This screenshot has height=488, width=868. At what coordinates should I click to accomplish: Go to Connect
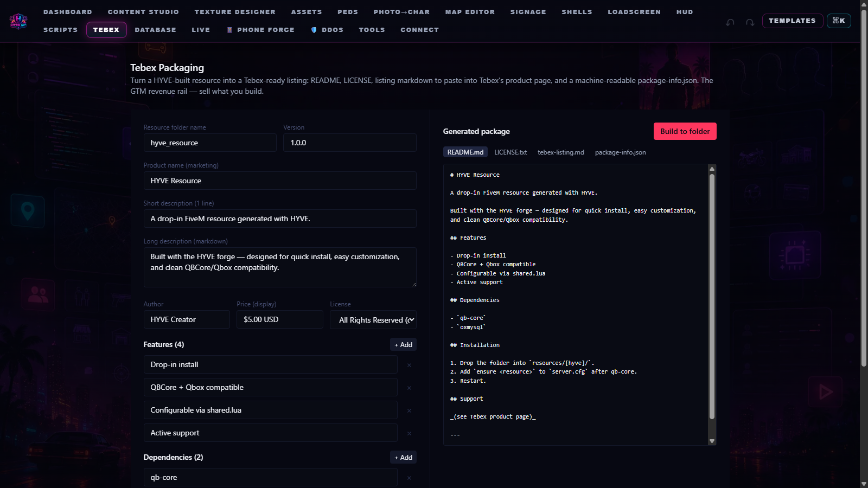[x=419, y=30]
